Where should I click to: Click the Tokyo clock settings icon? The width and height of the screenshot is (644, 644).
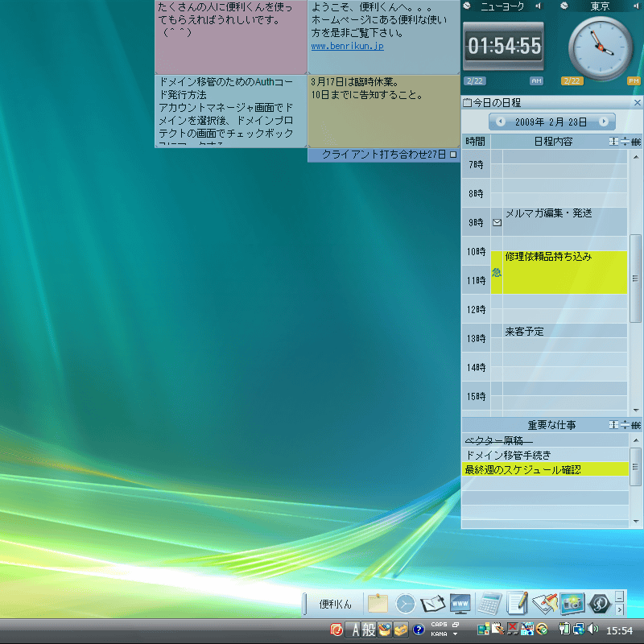[564, 6]
